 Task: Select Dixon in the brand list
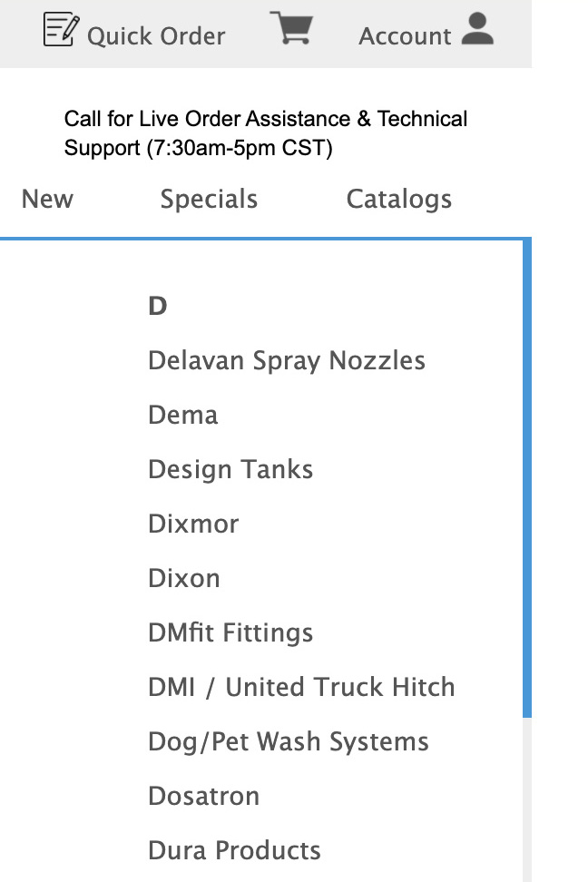(x=184, y=578)
